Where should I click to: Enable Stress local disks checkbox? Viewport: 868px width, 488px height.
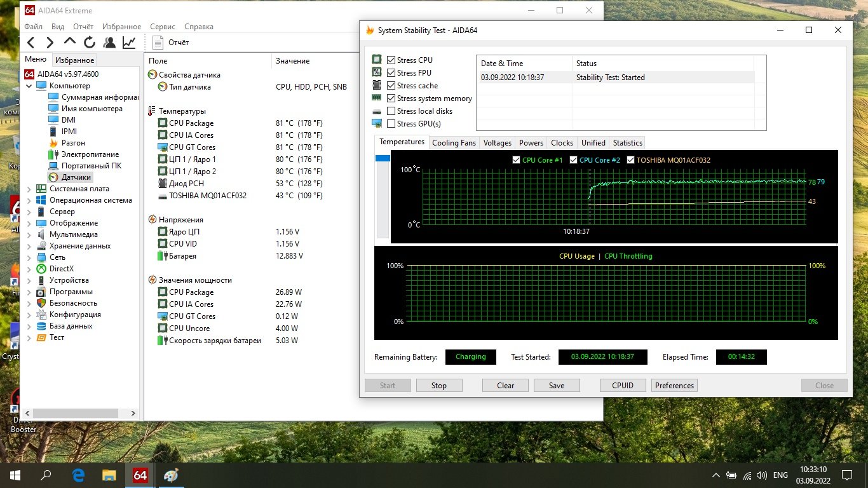coord(391,111)
